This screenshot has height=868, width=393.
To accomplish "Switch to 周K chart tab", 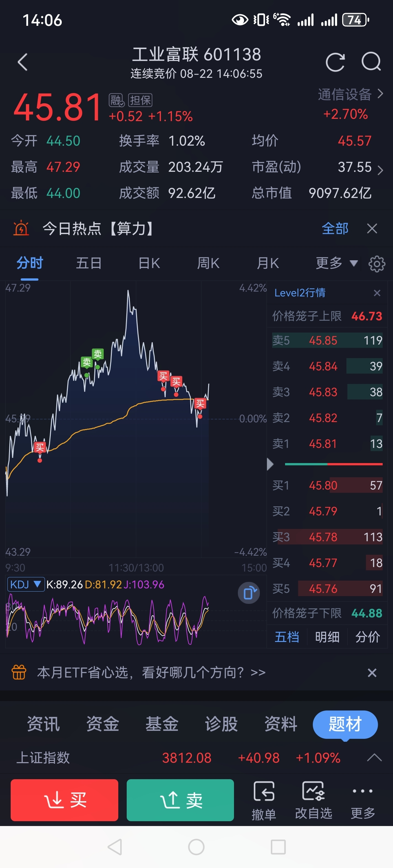I will [x=208, y=263].
